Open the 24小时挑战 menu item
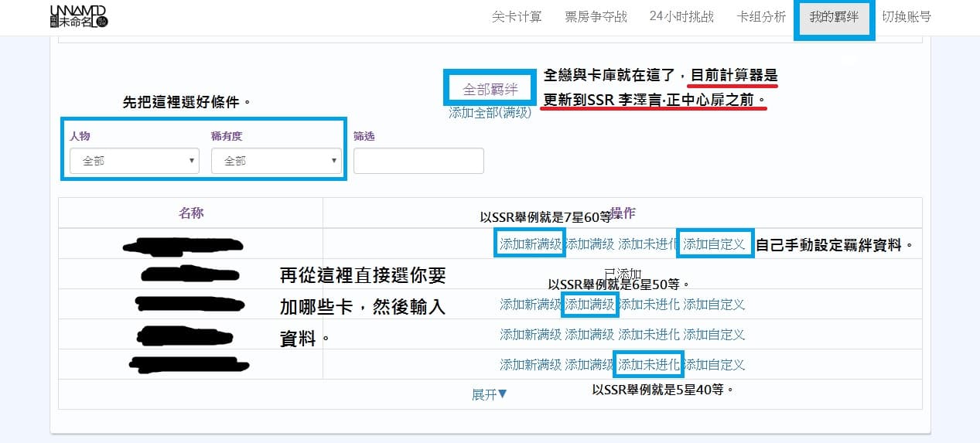 (x=681, y=17)
